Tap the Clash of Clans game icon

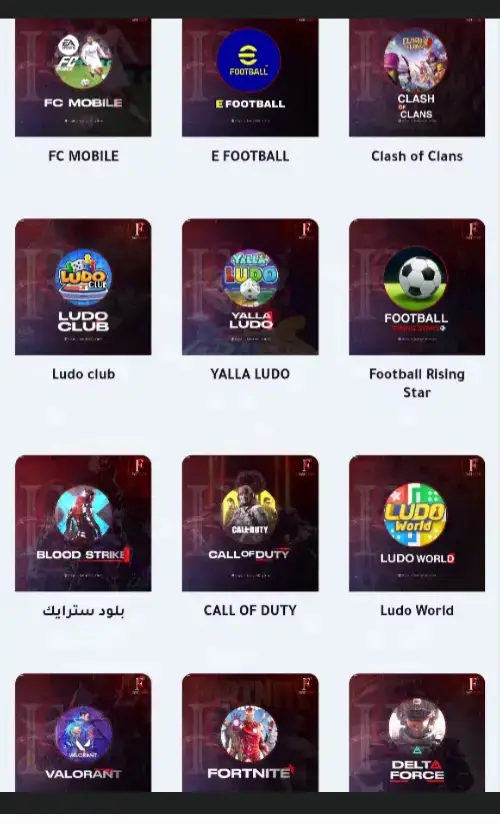click(415, 61)
